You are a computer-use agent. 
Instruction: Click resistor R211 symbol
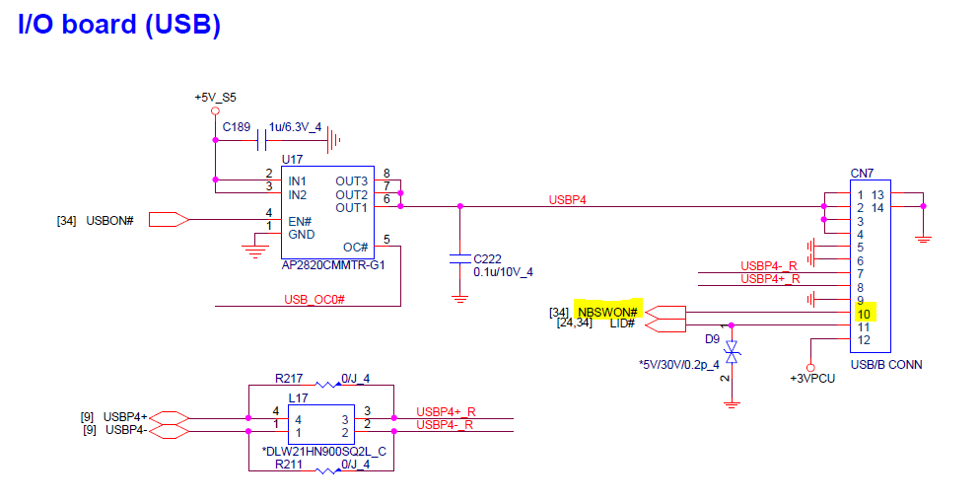coord(326,470)
